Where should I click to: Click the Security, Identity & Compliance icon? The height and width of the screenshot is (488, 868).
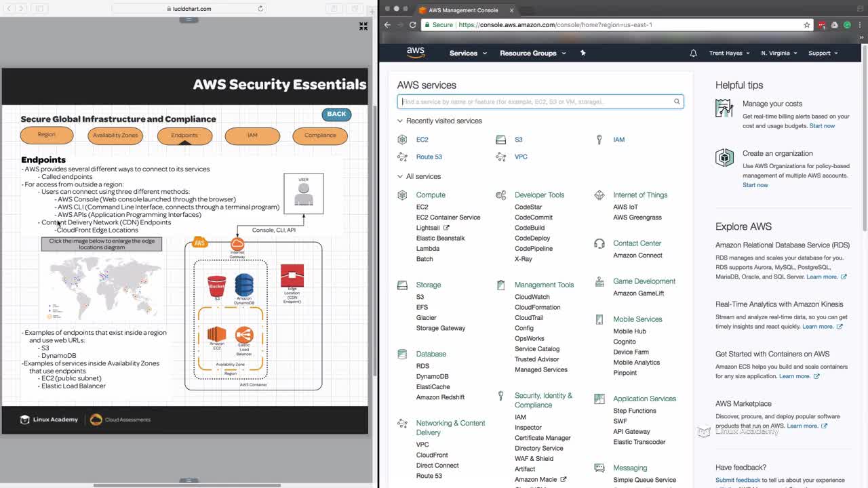coord(500,396)
